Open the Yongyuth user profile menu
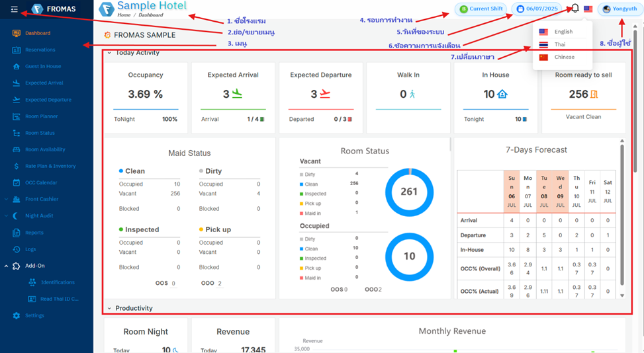This screenshot has width=644, height=353. tap(620, 9)
